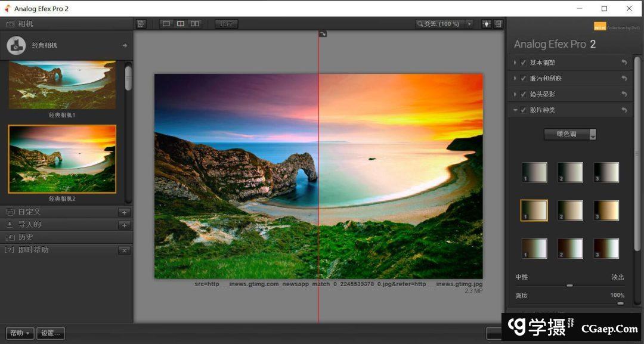This screenshot has width=644, height=344.
Task: Click the 中性/淡出 slider handle
Action: (569, 286)
